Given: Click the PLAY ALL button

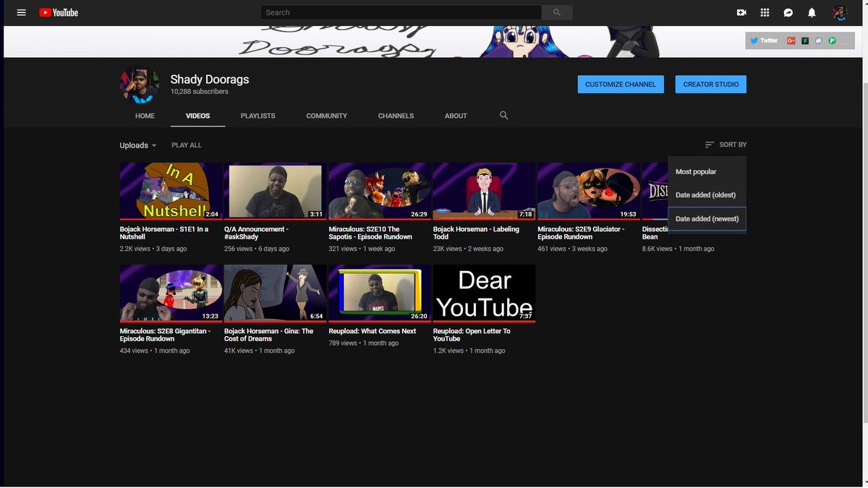Looking at the screenshot, I should click(x=187, y=145).
